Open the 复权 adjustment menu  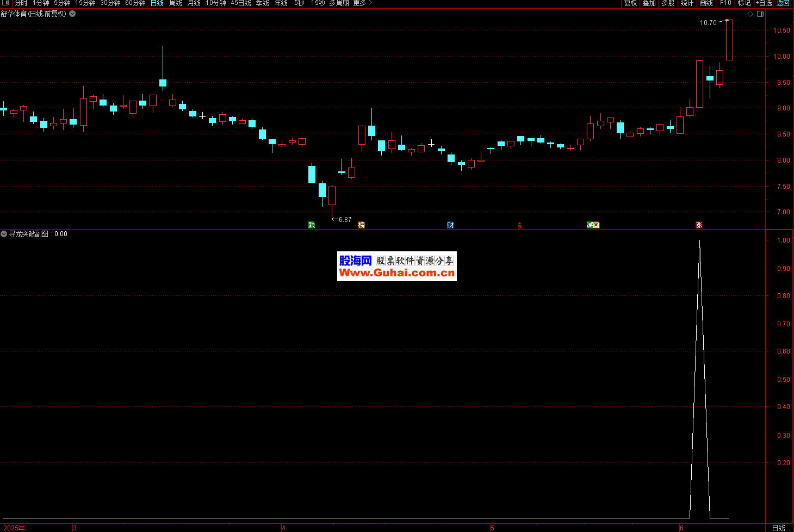coord(630,3)
